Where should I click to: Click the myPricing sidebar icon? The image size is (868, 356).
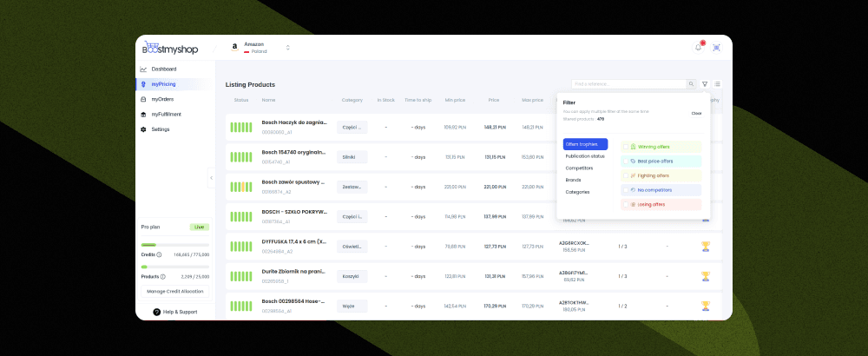click(143, 84)
